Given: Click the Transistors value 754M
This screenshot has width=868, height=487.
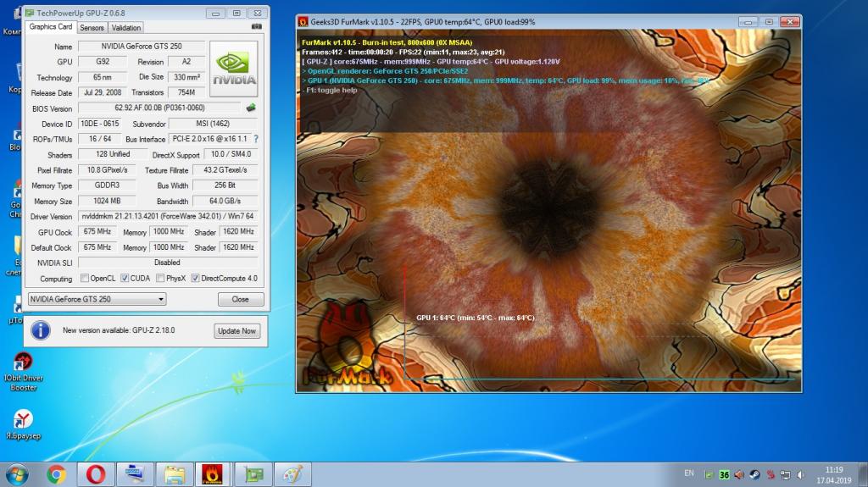Looking at the screenshot, I should (186, 92).
